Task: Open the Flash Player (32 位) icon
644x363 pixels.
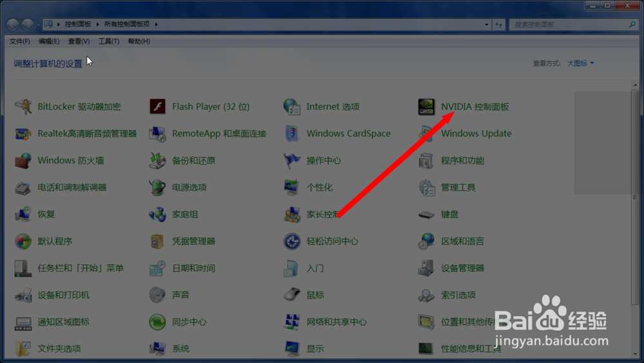Action: 157,107
